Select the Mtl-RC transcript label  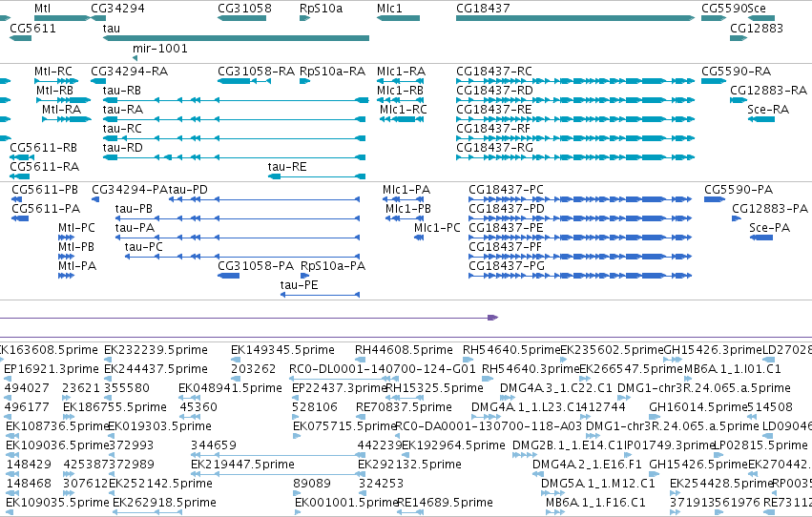click(x=53, y=71)
